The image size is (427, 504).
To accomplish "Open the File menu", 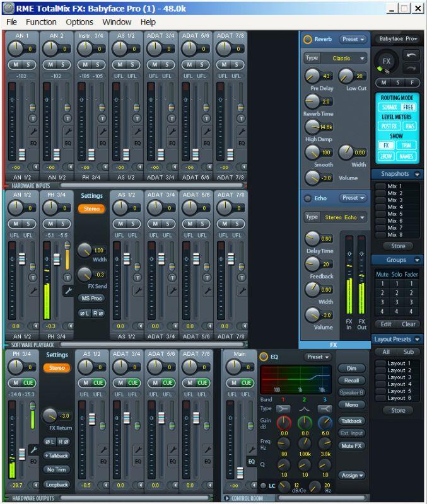I will pos(11,22).
